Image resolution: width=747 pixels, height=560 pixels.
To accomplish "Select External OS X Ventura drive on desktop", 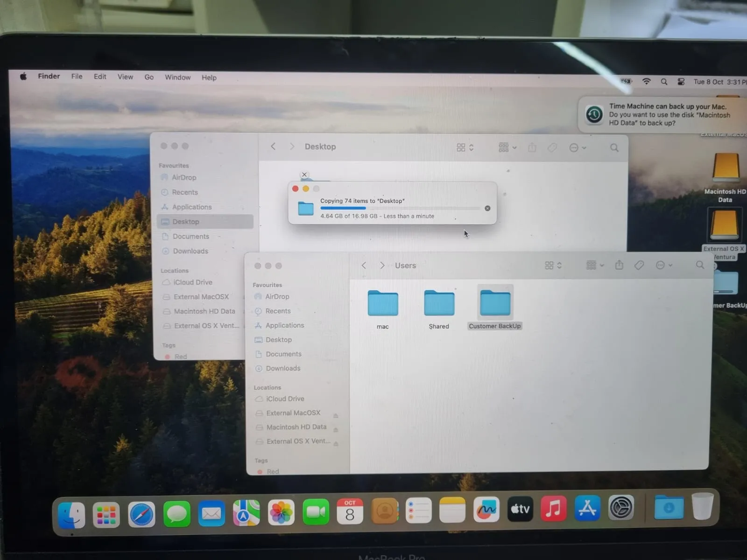I will coord(724,225).
